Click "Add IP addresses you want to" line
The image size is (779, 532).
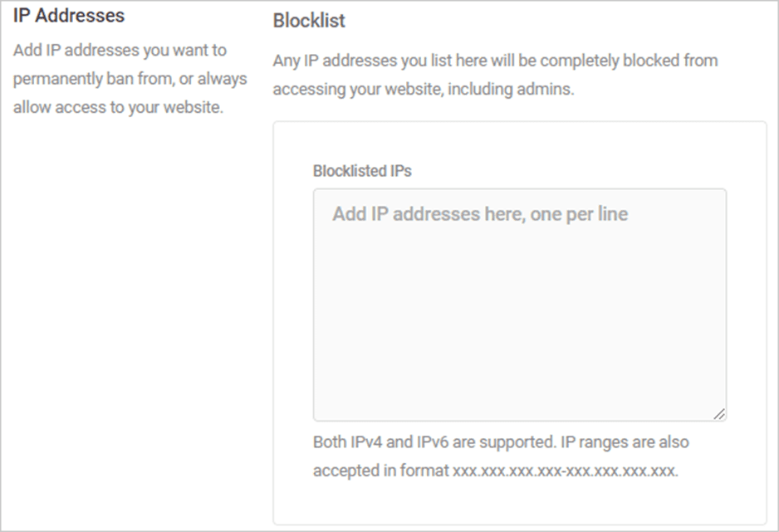click(120, 50)
